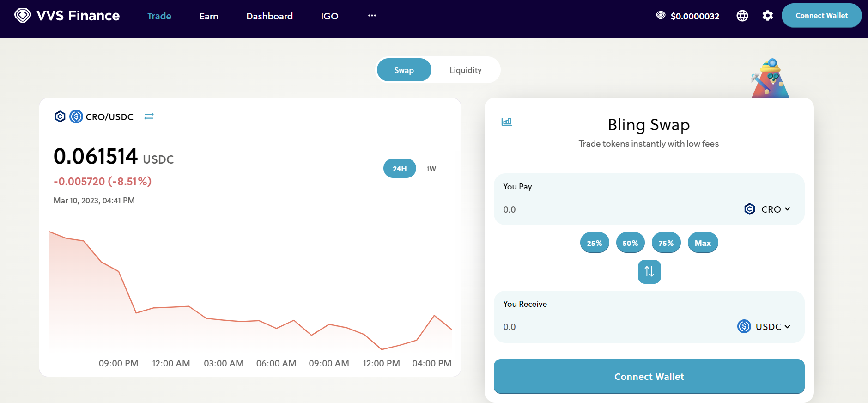The width and height of the screenshot is (868, 403).
Task: Click the CRO coin icon on the chart header
Action: click(x=60, y=116)
